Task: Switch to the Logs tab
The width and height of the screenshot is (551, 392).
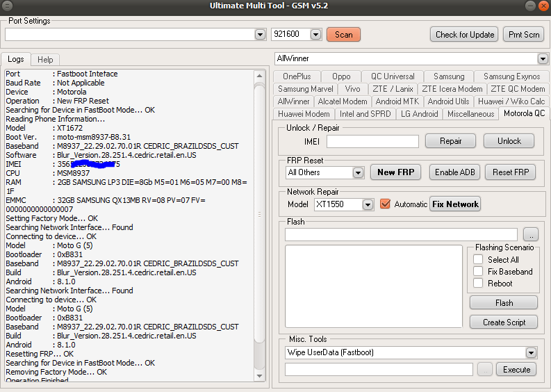Action: coord(16,59)
